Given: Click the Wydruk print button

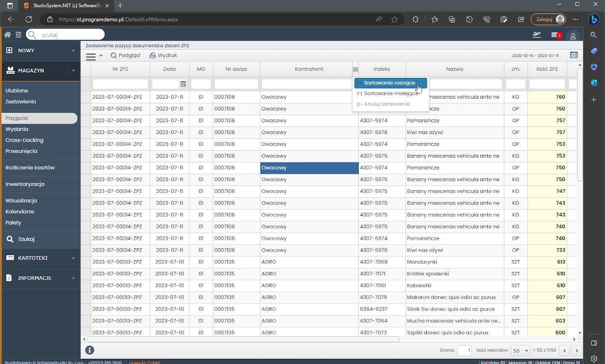Looking at the screenshot, I should tap(163, 56).
